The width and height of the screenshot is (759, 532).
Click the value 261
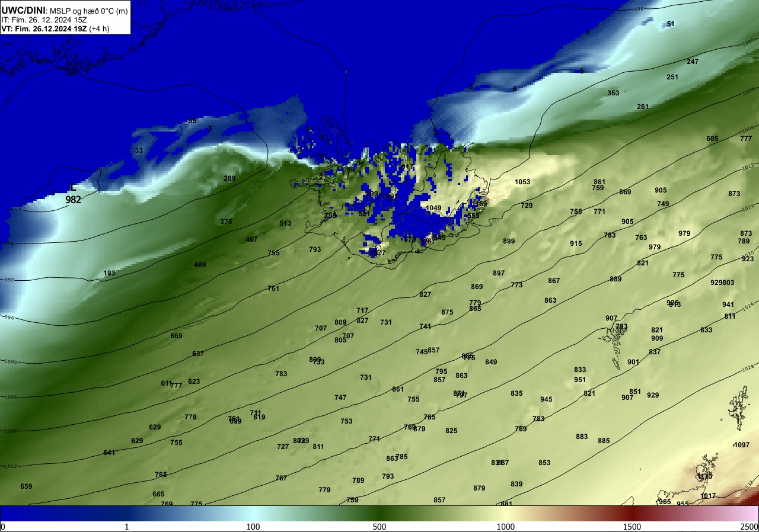[643, 107]
